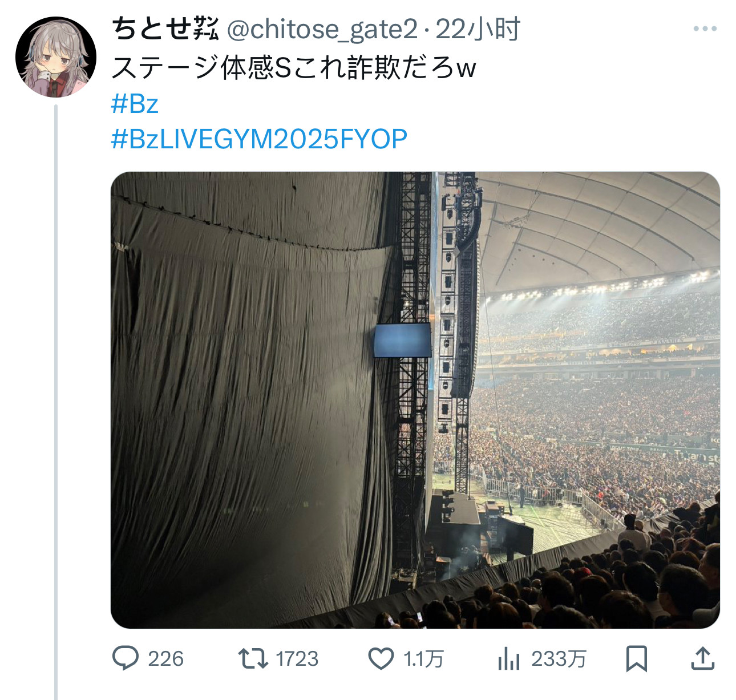736x700 pixels.
Task: Bookmark this tweet
Action: [x=636, y=659]
